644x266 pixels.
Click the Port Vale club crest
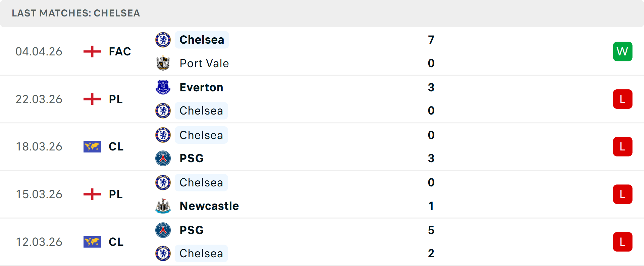pyautogui.click(x=163, y=63)
